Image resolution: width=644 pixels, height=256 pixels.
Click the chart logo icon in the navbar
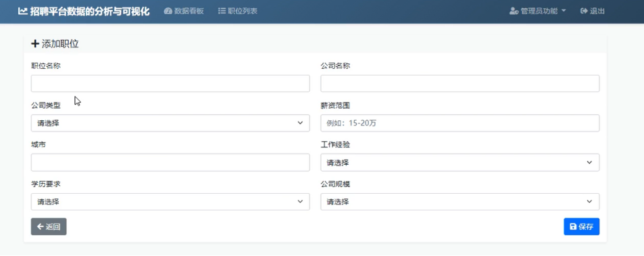point(22,11)
